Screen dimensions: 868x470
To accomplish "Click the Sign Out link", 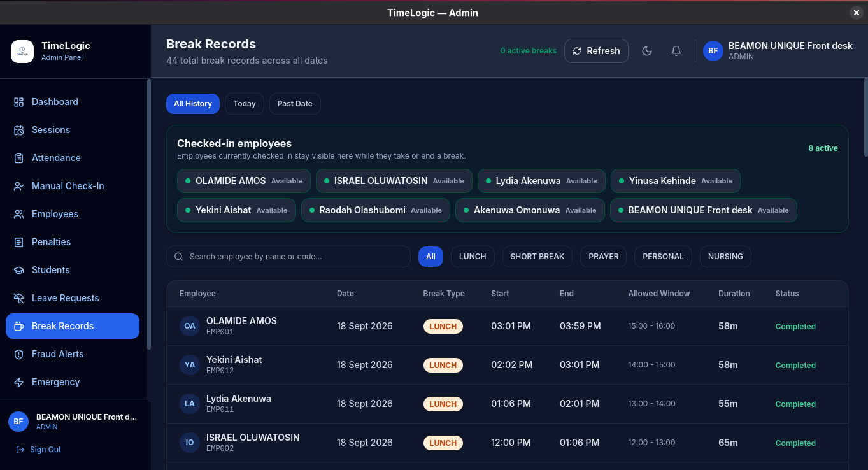I will (39, 450).
